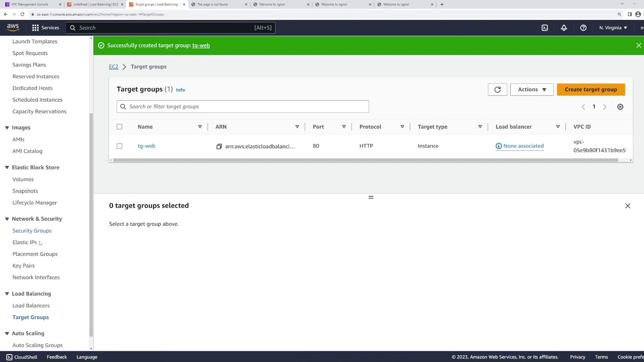Click Create target group button
This screenshot has height=362, width=644.
click(x=591, y=89)
